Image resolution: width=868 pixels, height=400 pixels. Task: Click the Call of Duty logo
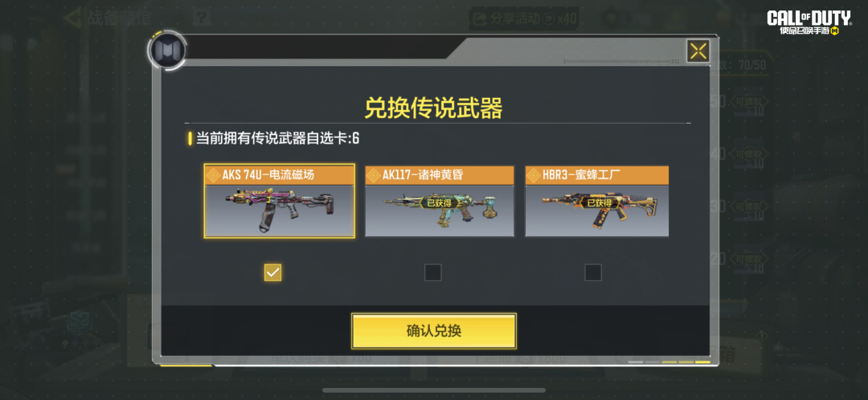809,24
